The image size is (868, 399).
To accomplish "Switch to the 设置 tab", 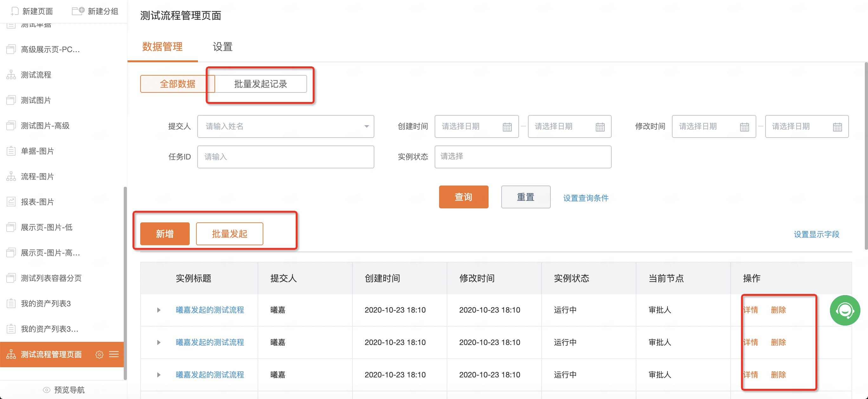I will [222, 47].
